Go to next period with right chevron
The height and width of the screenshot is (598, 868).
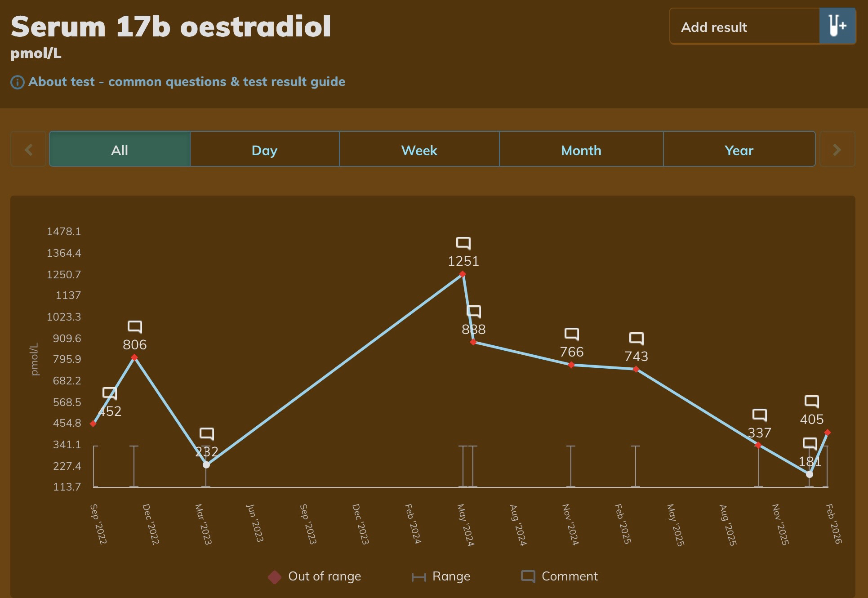[x=837, y=149]
